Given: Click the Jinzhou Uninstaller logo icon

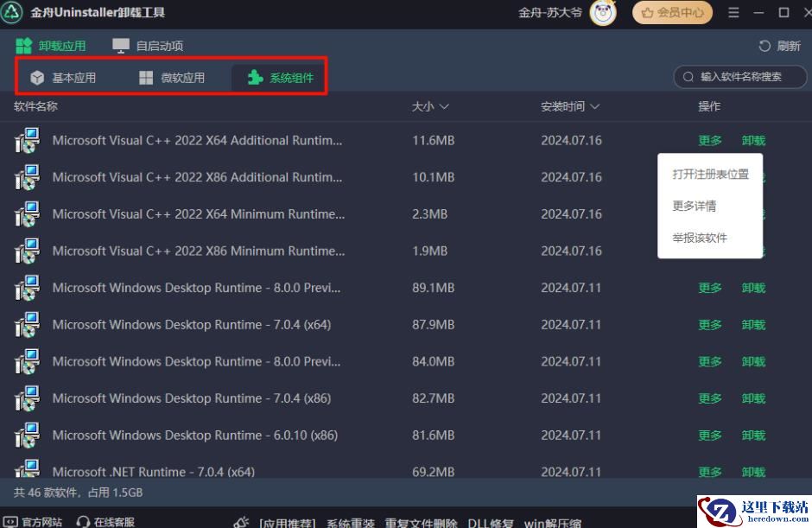Looking at the screenshot, I should [11, 12].
